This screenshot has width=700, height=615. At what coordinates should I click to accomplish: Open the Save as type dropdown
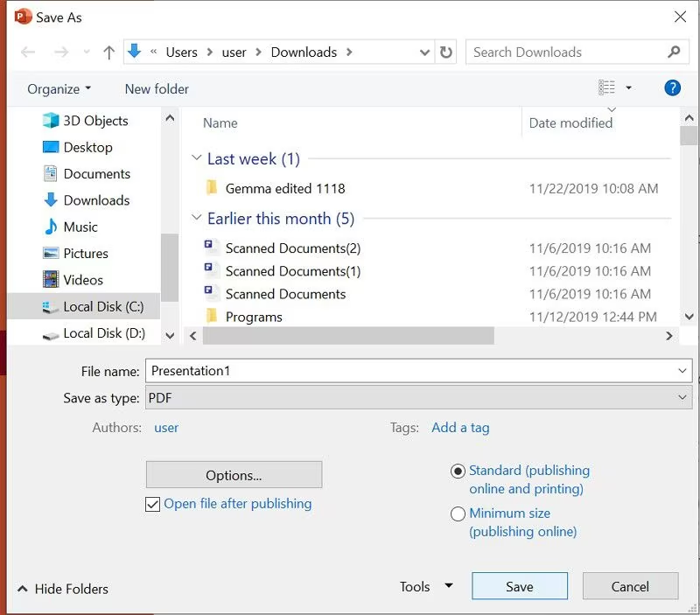tap(418, 398)
